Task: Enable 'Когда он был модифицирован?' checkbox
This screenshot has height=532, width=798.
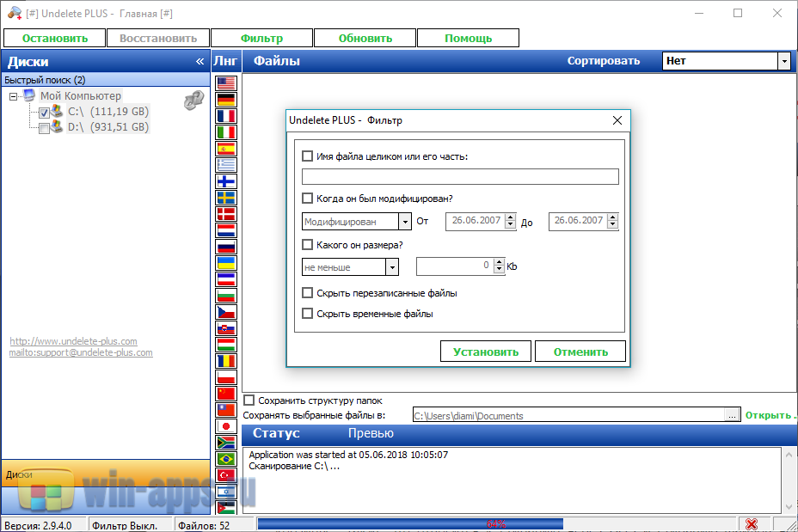Action: (307, 198)
